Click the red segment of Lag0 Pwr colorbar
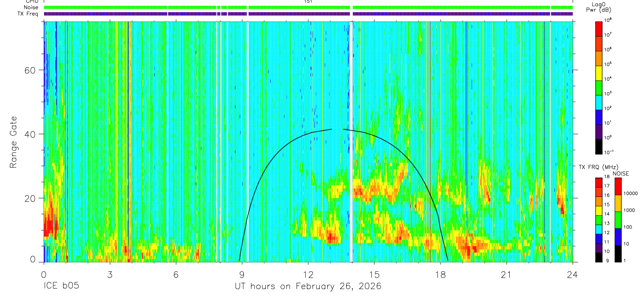644x297 pixels. (x=599, y=28)
